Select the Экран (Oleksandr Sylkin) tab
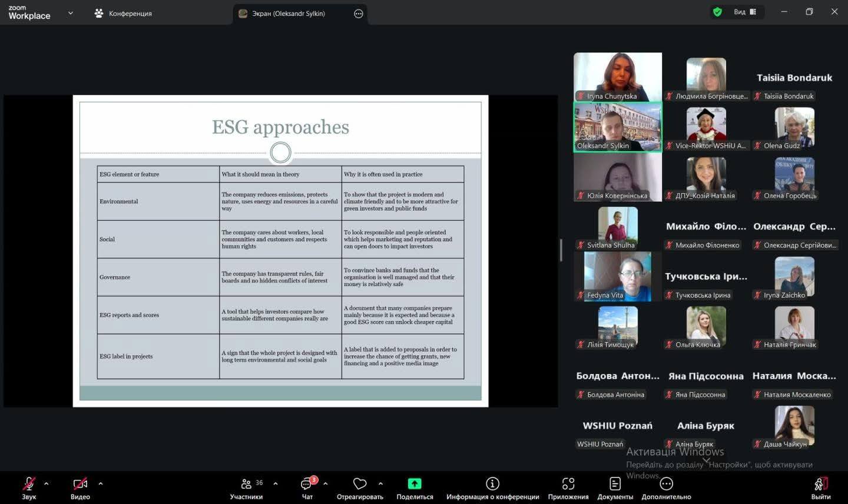 point(289,13)
